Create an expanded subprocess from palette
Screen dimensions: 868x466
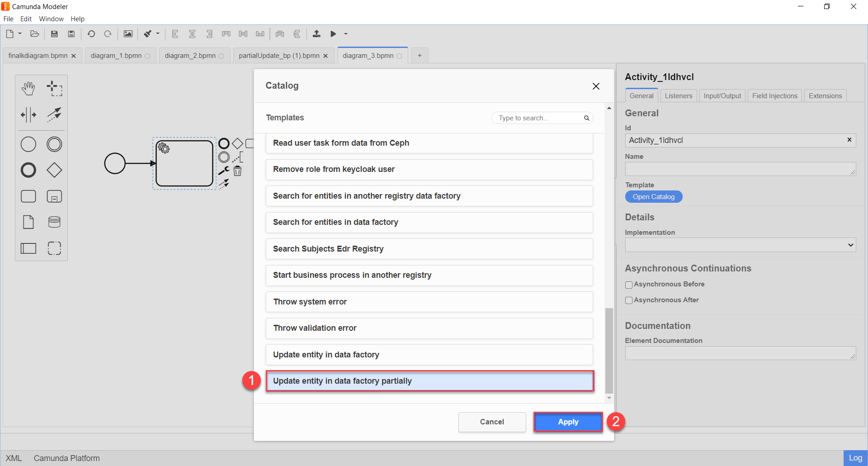pos(54,196)
